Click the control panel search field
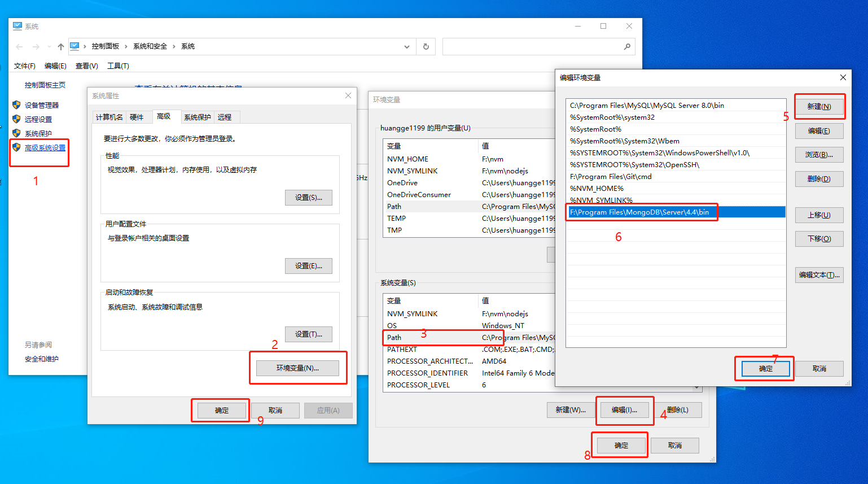The width and height of the screenshot is (868, 484). pos(532,47)
